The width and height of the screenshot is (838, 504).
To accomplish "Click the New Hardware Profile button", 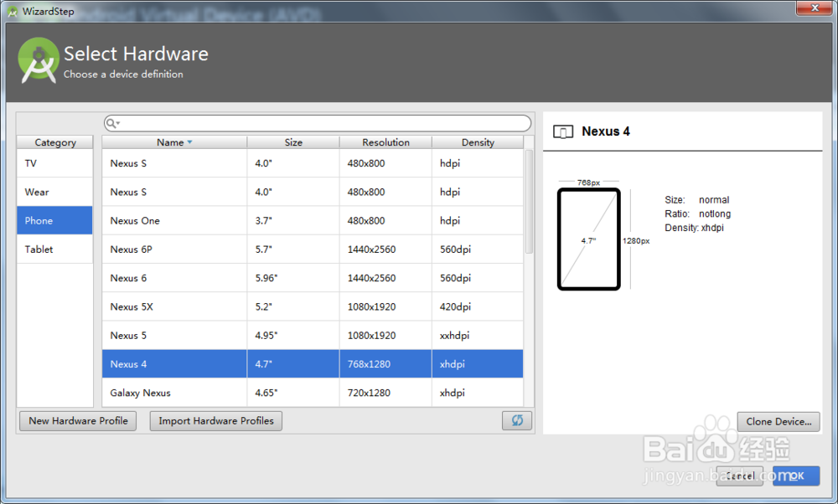I will [x=77, y=420].
